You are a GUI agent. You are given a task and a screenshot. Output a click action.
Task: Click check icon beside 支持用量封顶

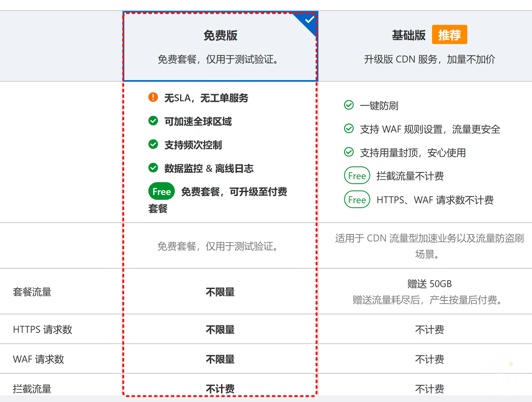[x=349, y=152]
